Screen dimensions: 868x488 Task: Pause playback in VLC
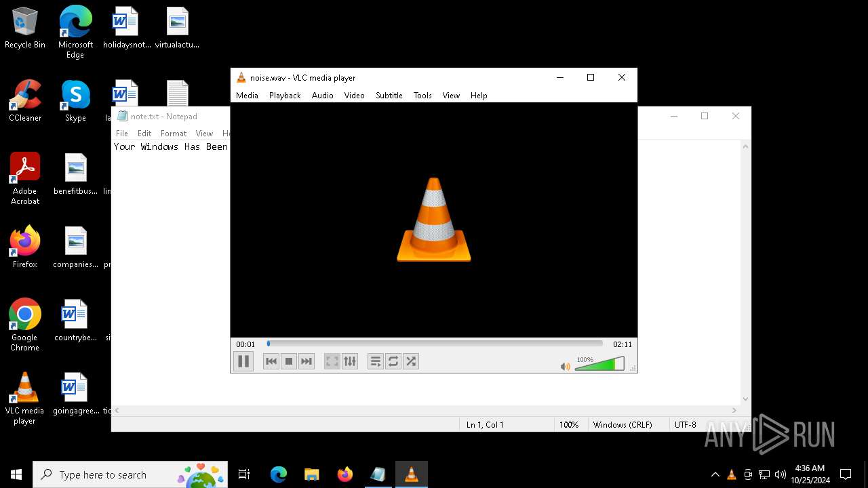pyautogui.click(x=243, y=361)
